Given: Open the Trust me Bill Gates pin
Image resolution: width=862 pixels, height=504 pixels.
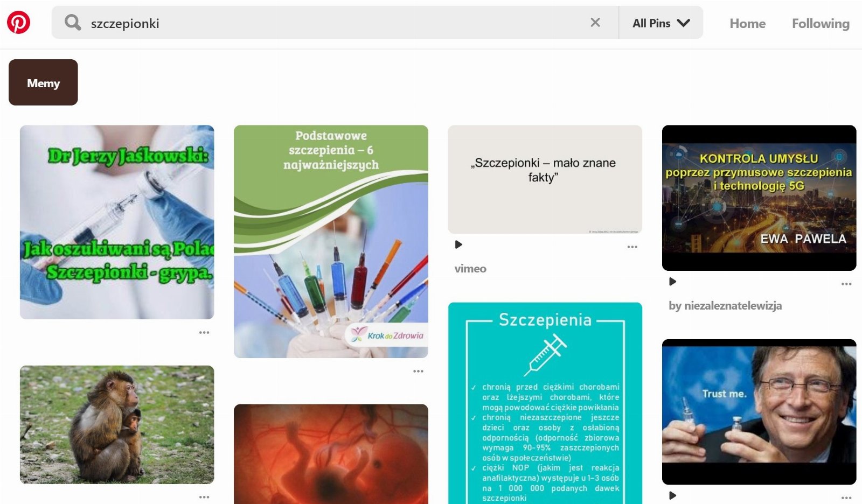Looking at the screenshot, I should pyautogui.click(x=759, y=412).
